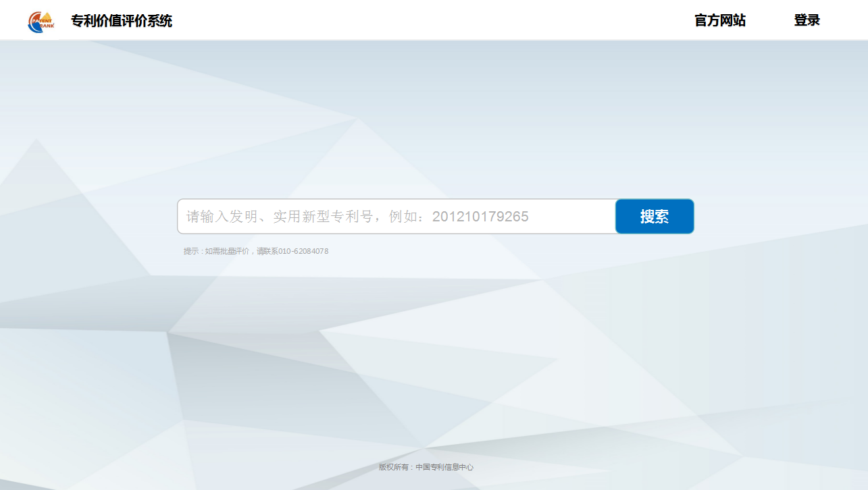This screenshot has width=868, height=490.
Task: Click the 如需批量评价 text in the hint
Action: coord(229,251)
